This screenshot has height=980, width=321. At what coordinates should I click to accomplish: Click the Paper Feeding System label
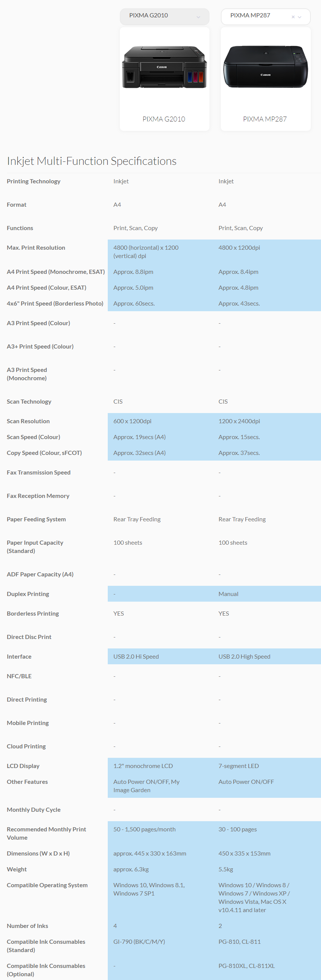tap(36, 519)
